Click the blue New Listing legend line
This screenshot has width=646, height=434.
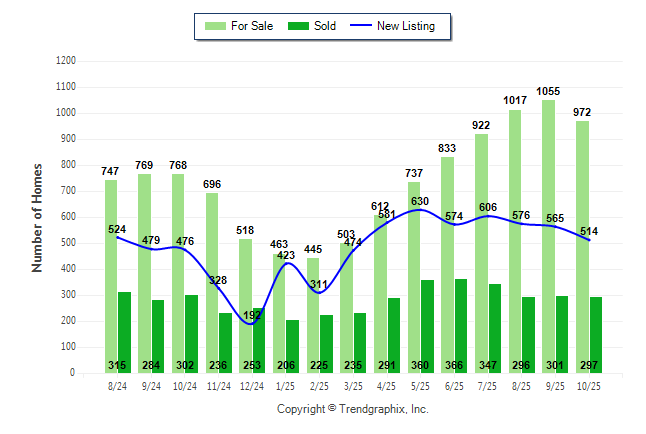(x=359, y=26)
